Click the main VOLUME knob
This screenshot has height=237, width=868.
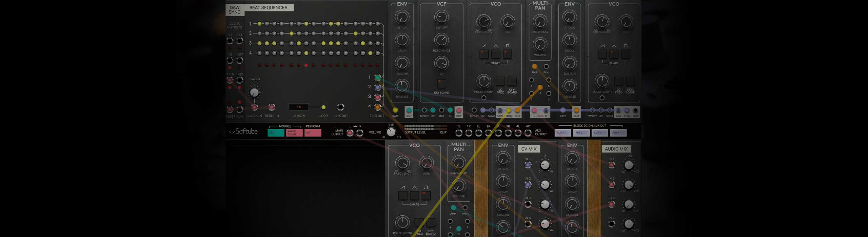click(x=391, y=132)
